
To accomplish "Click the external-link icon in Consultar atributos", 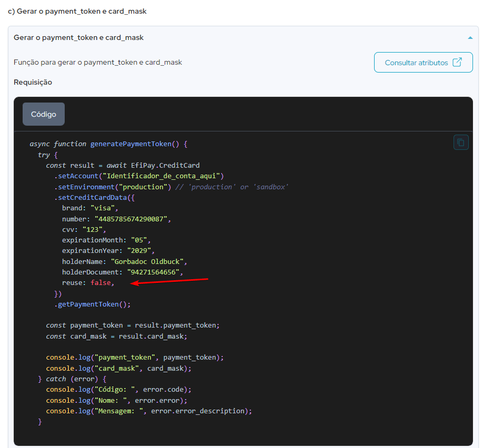I will pos(457,62).
